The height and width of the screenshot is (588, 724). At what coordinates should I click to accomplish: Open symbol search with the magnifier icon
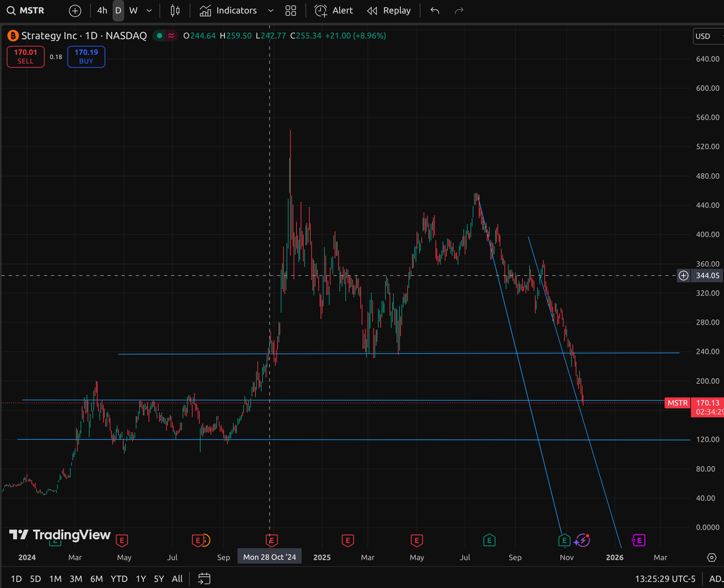(x=11, y=10)
